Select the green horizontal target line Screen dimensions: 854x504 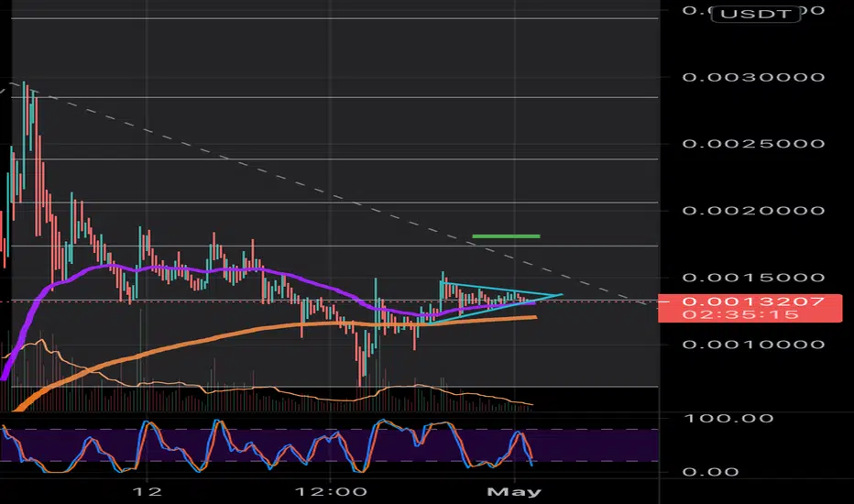tap(506, 236)
